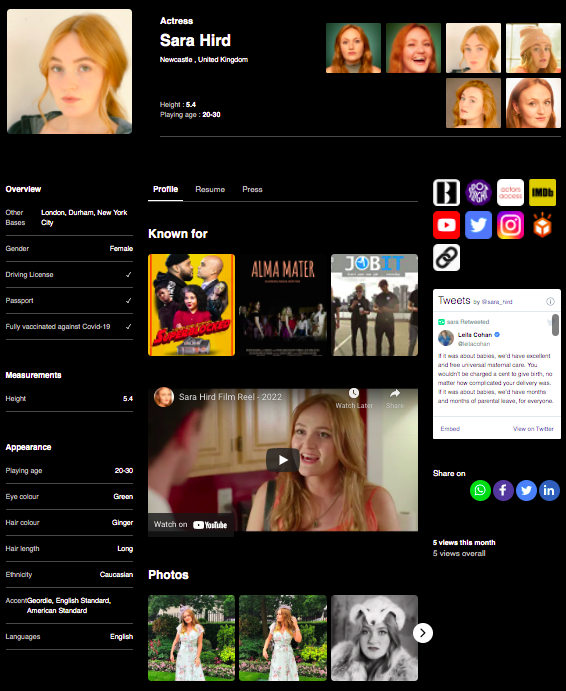This screenshot has height=691, width=566.
Task: Click the Embed link in Tweets widget
Action: (450, 429)
